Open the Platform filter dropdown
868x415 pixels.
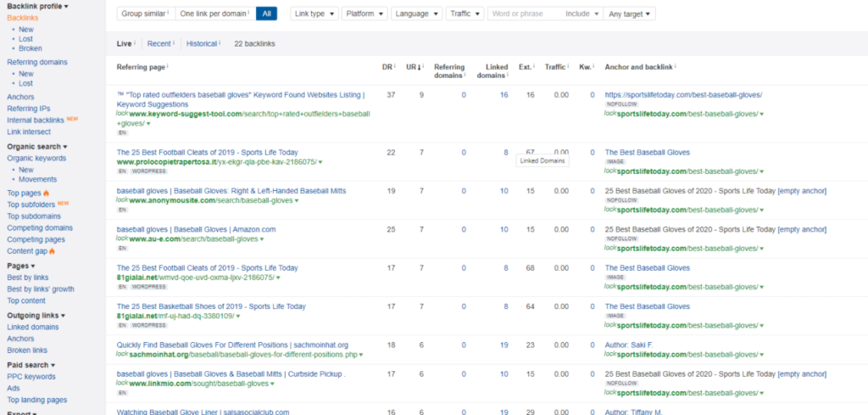point(364,14)
